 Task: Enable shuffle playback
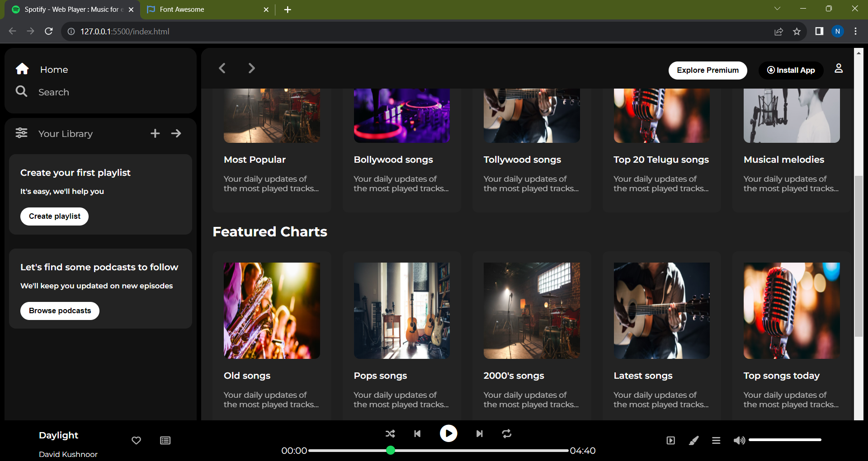point(390,433)
